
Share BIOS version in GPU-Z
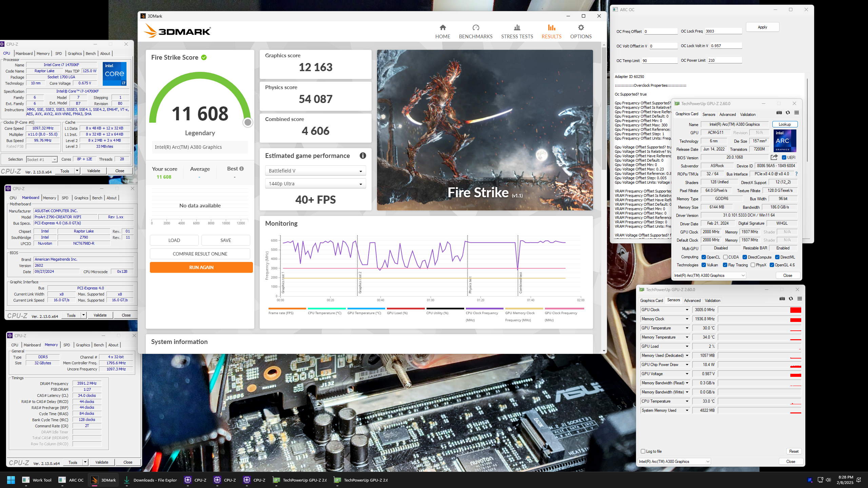click(x=774, y=157)
